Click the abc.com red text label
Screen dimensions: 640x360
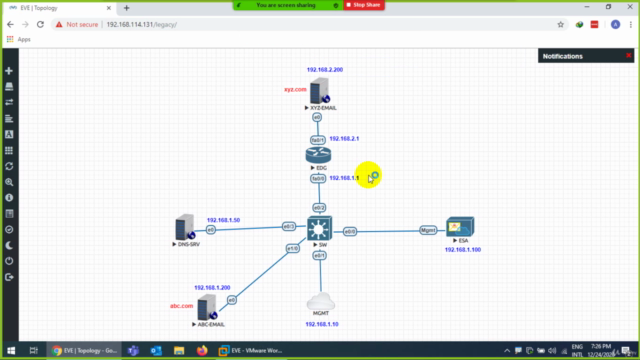[181, 306]
